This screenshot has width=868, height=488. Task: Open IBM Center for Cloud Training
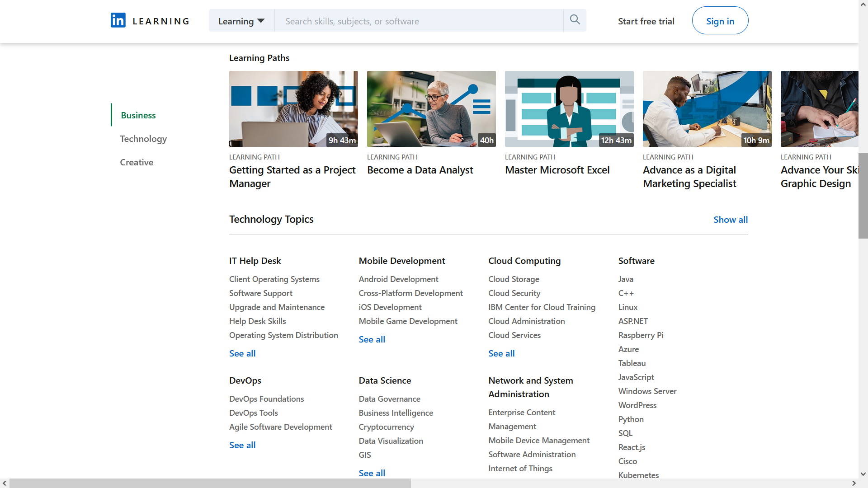[542, 307]
